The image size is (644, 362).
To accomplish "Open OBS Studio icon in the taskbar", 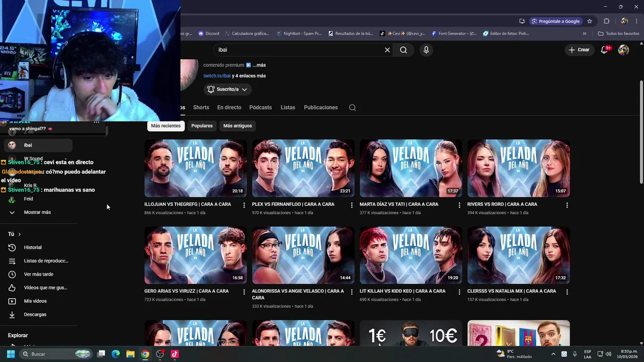I will (x=160, y=354).
